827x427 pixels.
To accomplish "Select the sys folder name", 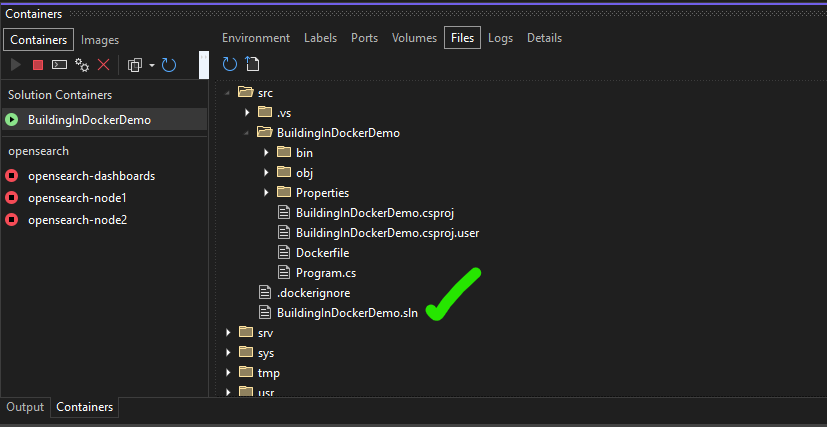I will click(266, 353).
